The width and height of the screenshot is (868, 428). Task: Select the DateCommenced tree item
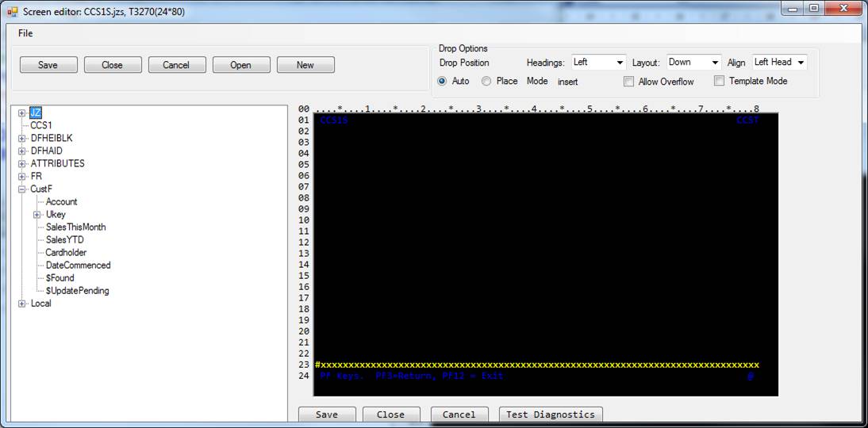[78, 266]
